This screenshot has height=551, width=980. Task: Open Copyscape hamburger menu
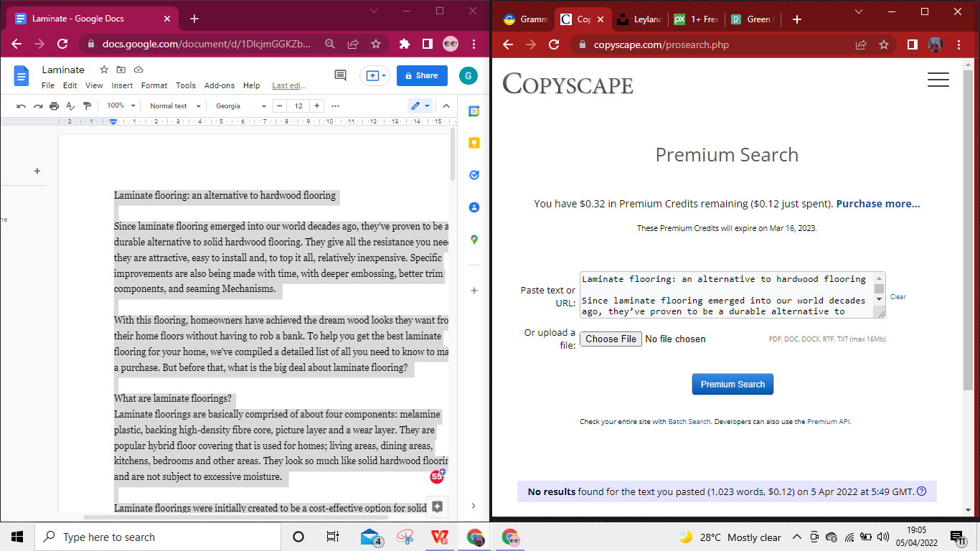point(938,80)
